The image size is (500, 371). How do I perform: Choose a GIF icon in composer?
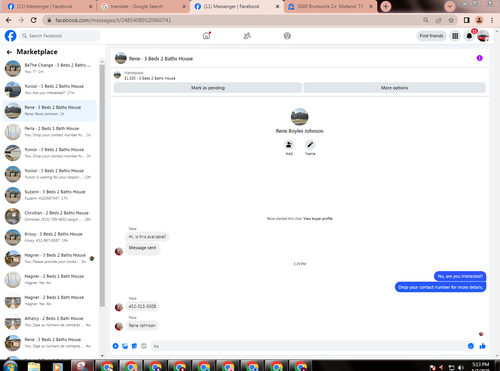point(144,346)
